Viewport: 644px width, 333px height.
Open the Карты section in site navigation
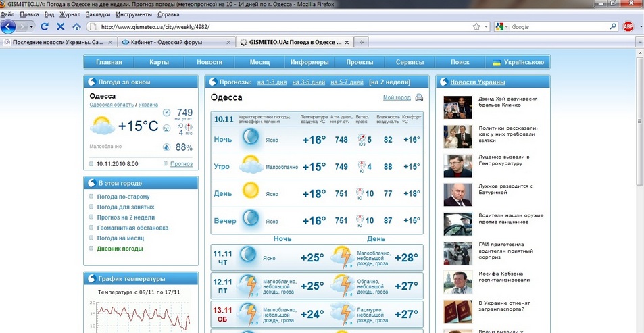tap(159, 62)
